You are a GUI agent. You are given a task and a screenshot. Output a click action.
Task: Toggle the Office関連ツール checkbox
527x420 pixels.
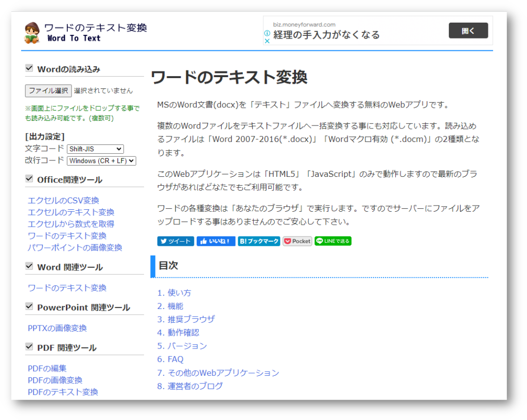coord(29,178)
